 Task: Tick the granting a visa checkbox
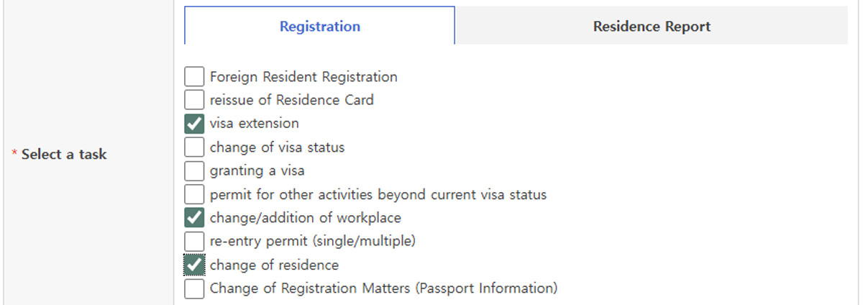pos(194,170)
